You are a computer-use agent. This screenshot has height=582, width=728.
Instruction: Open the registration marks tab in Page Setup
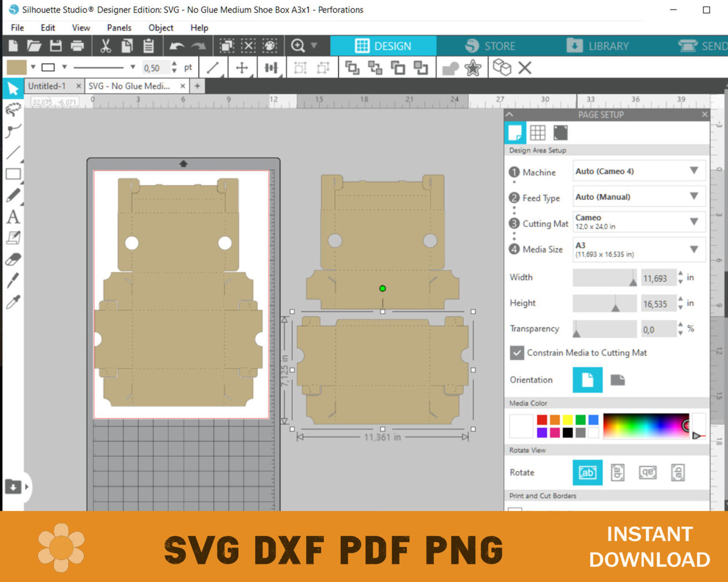point(560,133)
